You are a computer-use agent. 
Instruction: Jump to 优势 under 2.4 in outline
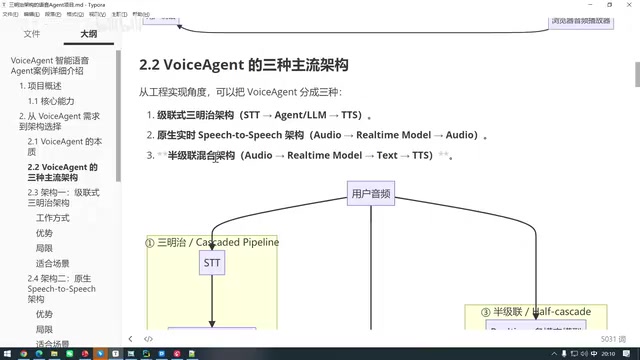coord(44,314)
